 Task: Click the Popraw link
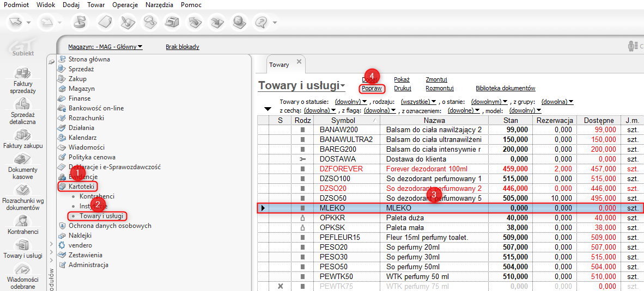pyautogui.click(x=372, y=88)
